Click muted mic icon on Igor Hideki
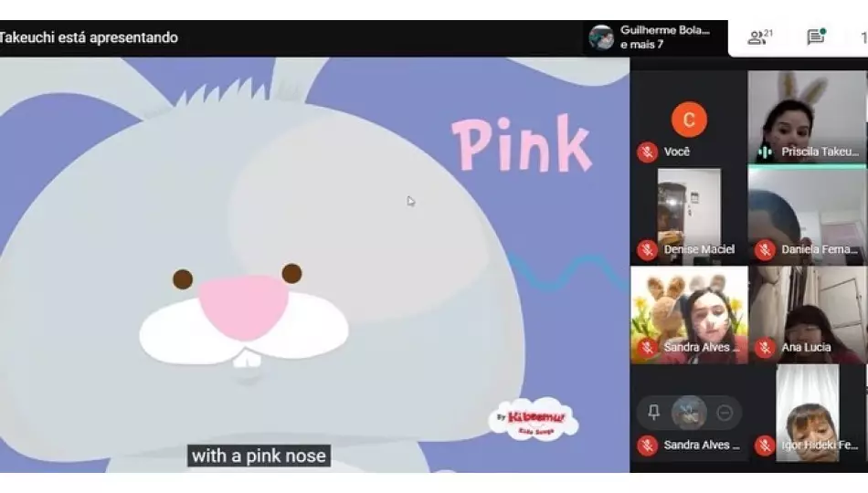The height and width of the screenshot is (493, 868). 765,446
